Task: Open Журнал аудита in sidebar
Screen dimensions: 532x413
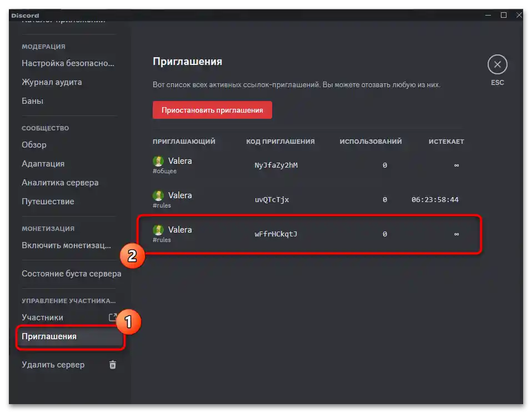Action: (x=52, y=82)
